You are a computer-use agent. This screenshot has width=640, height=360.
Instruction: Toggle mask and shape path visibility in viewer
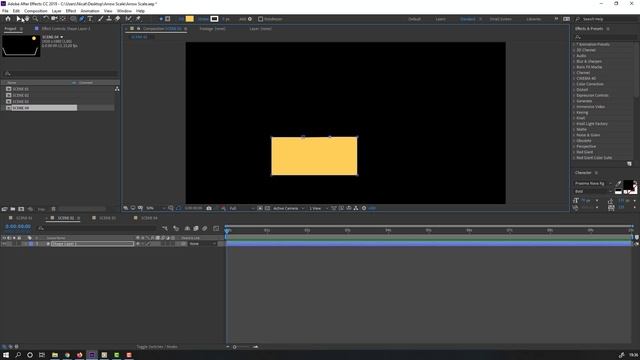178,208
